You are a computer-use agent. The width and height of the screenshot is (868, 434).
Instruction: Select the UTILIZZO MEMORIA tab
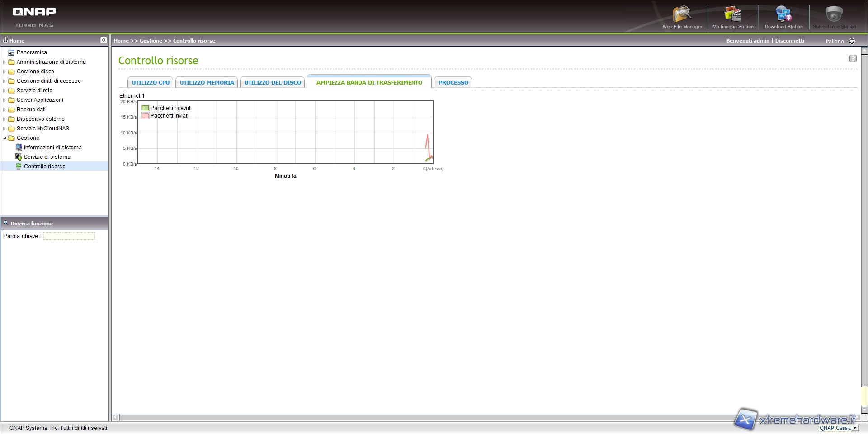pos(207,82)
